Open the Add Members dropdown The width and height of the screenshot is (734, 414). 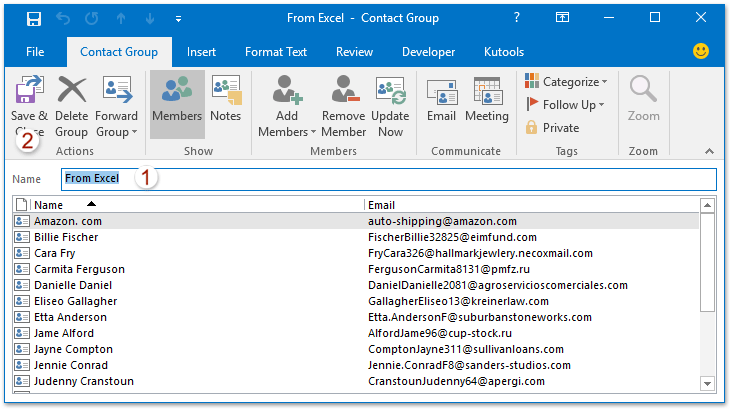(285, 131)
